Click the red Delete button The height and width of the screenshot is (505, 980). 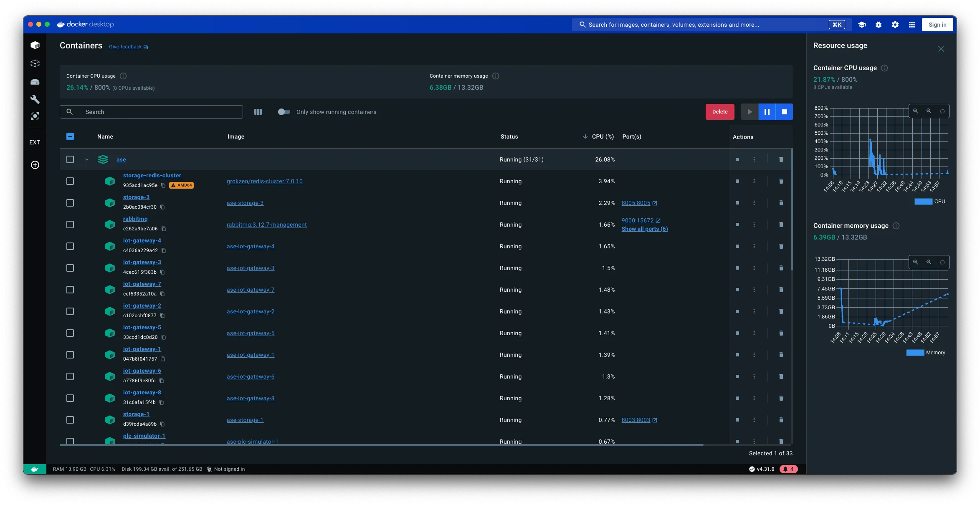coord(719,112)
